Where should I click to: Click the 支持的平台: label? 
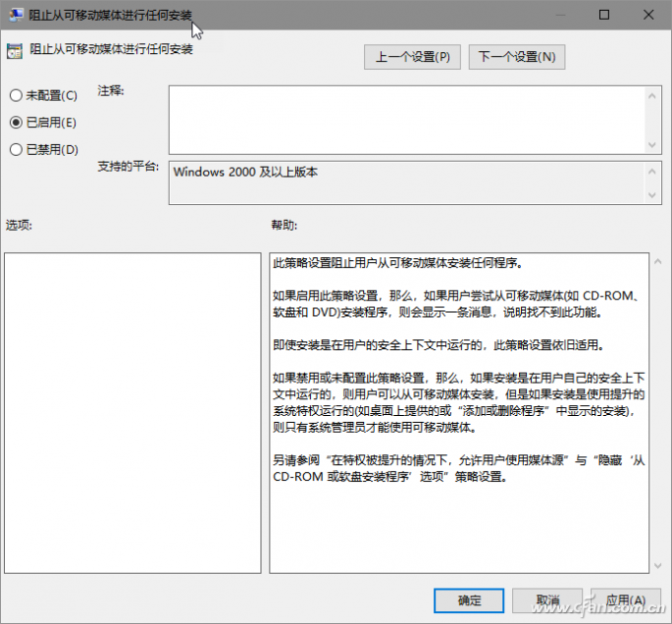[129, 166]
